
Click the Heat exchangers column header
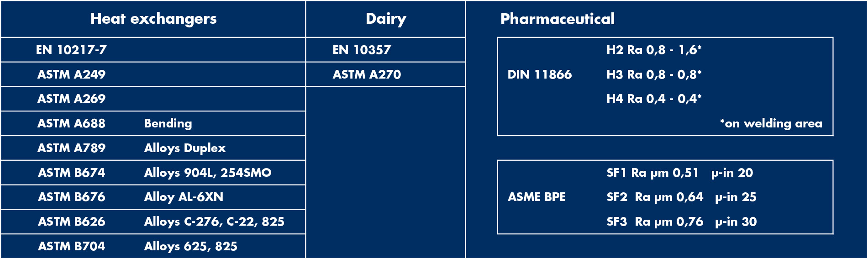[x=153, y=19]
